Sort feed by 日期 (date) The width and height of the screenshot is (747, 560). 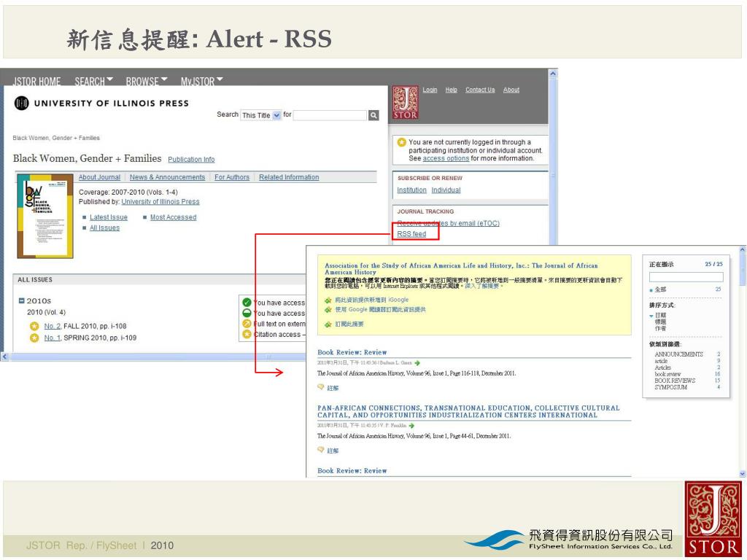click(x=660, y=315)
